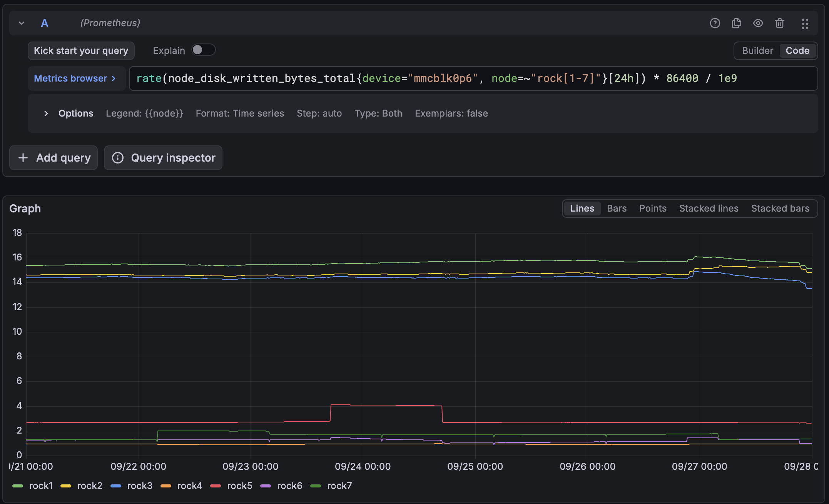This screenshot has width=829, height=504.
Task: Click Type: Both option text
Action: pyautogui.click(x=378, y=113)
